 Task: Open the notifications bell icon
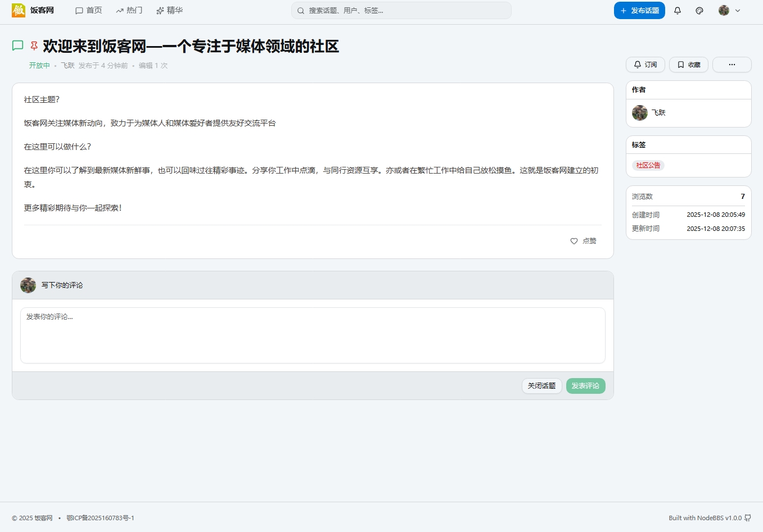(x=678, y=11)
